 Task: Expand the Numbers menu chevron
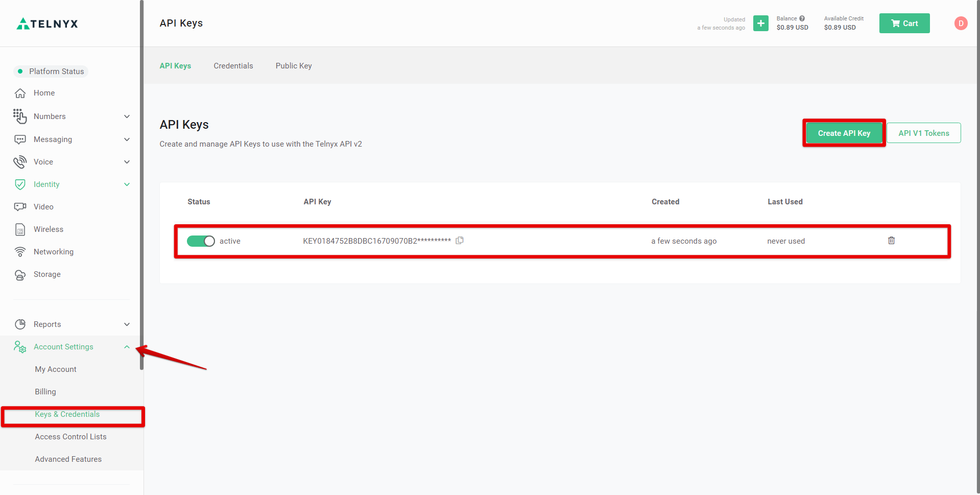click(127, 116)
